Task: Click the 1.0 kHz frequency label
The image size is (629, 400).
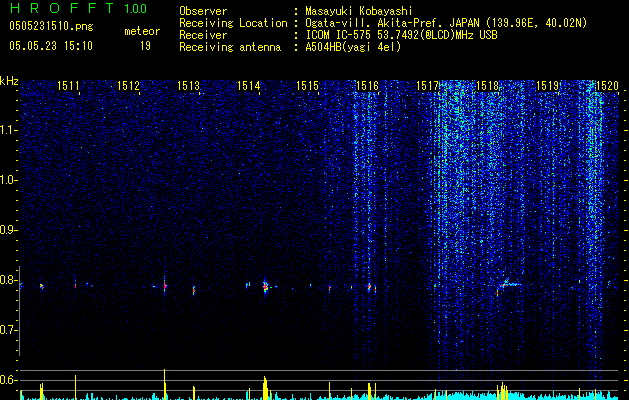Action: click(9, 180)
